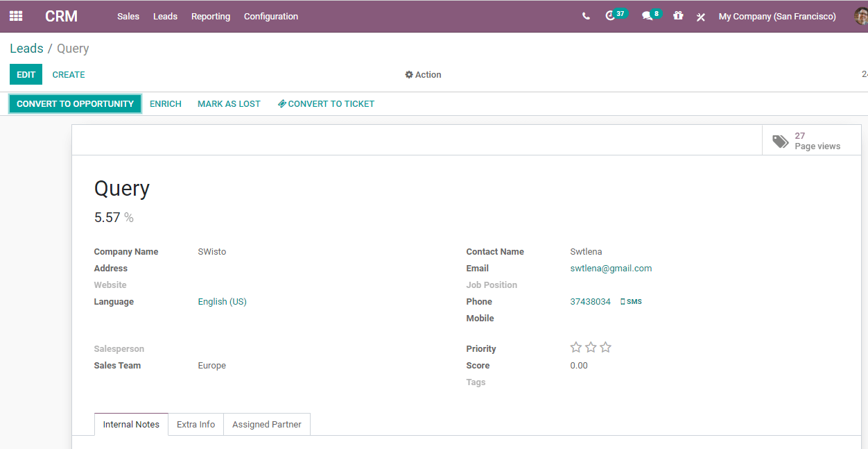Click the English (US) language link
This screenshot has height=449, width=868.
pos(222,302)
